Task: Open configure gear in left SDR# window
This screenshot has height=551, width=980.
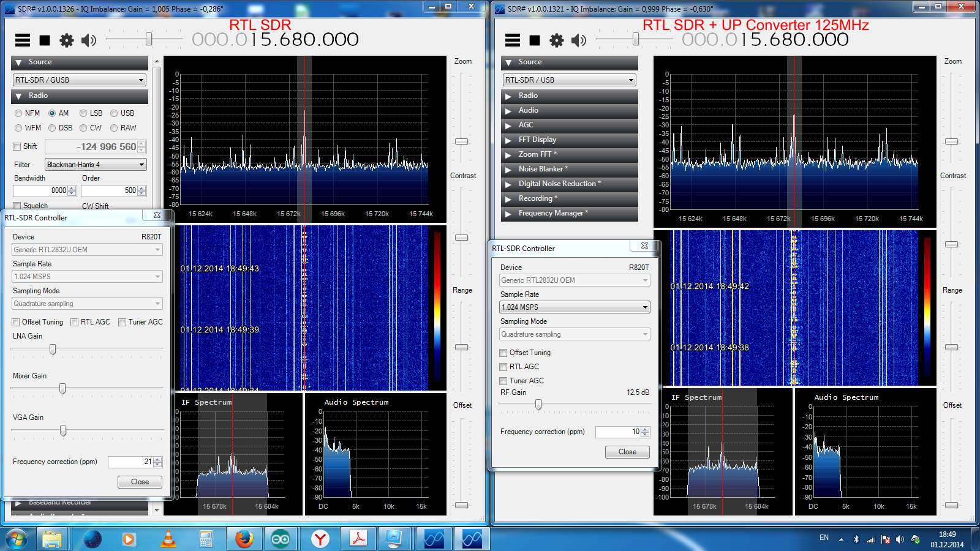Action: (66, 40)
